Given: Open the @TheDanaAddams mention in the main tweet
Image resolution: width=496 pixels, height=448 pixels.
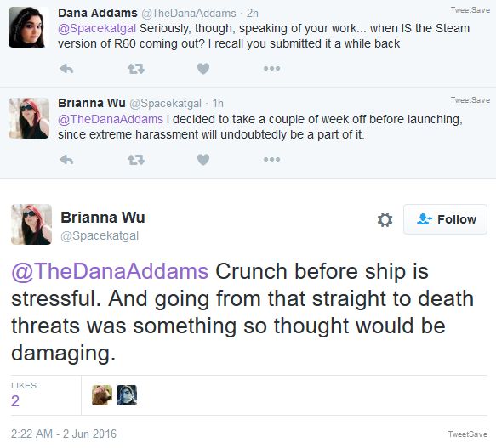Looking at the screenshot, I should tap(110, 271).
